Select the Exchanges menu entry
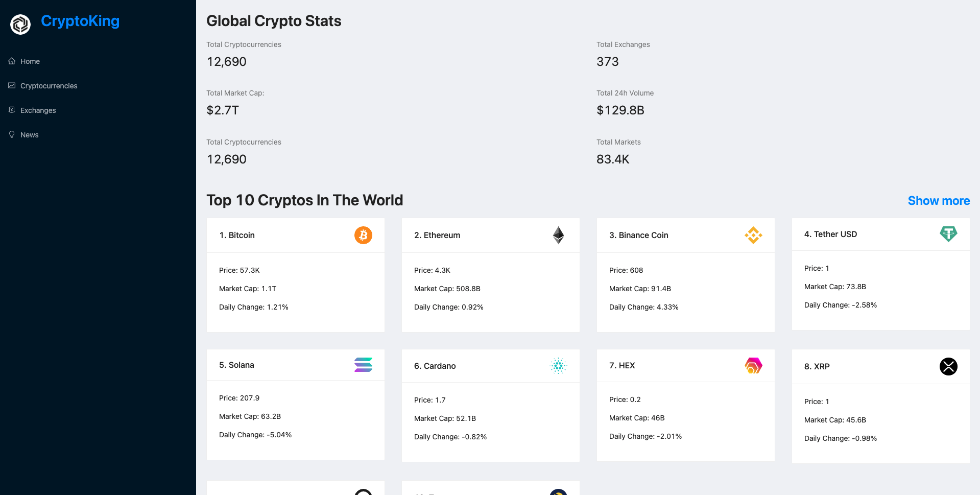This screenshot has height=495, width=980. click(x=38, y=110)
